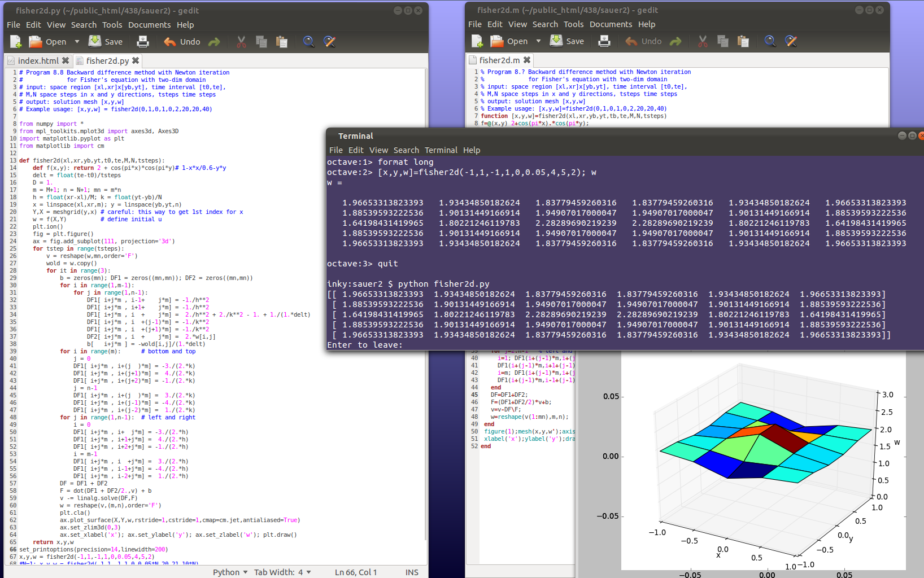Open Find and Replace in fisher2d.m window

(791, 41)
